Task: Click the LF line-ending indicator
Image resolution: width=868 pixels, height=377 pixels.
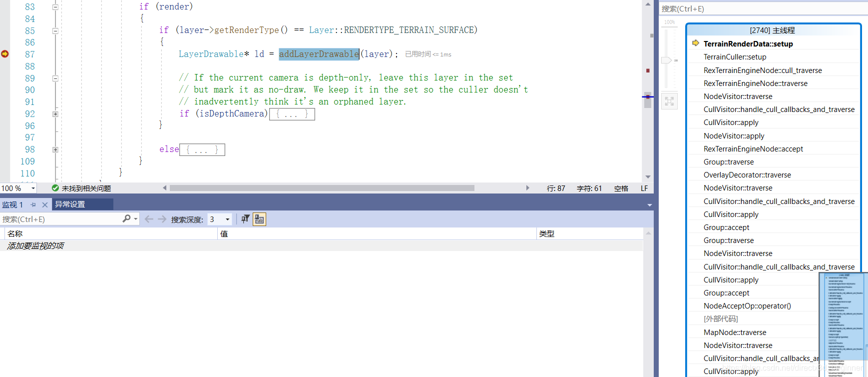Action: tap(644, 188)
